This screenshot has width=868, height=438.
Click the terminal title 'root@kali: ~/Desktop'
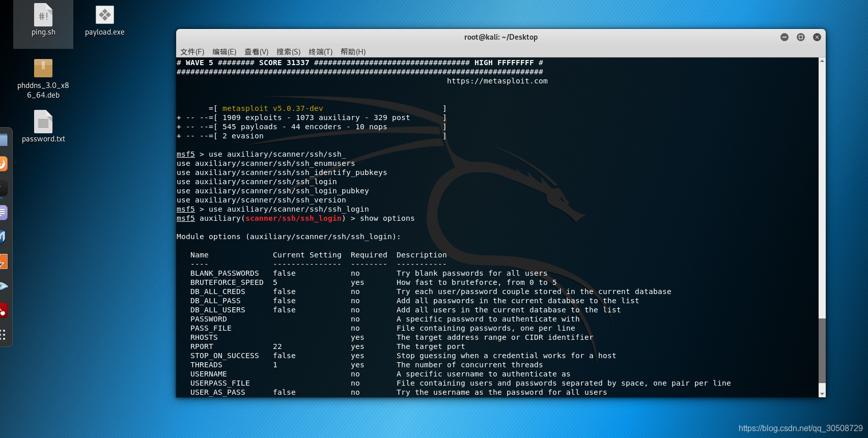point(501,37)
